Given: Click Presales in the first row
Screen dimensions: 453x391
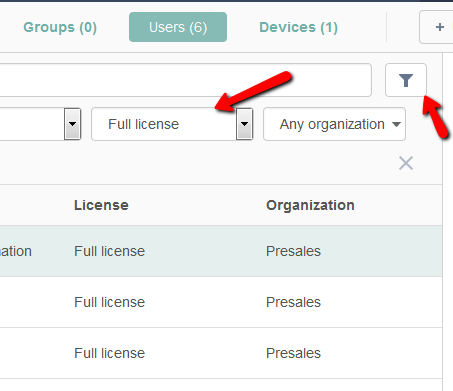Looking at the screenshot, I should (293, 251).
